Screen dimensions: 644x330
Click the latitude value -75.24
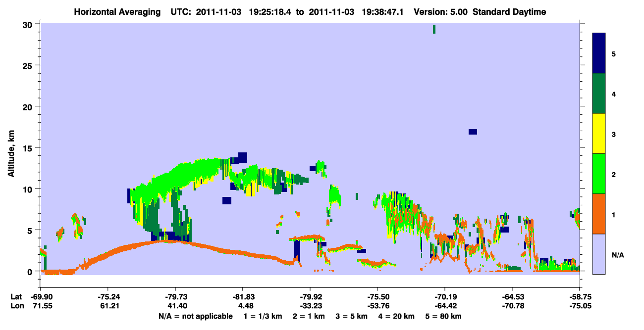108,297
